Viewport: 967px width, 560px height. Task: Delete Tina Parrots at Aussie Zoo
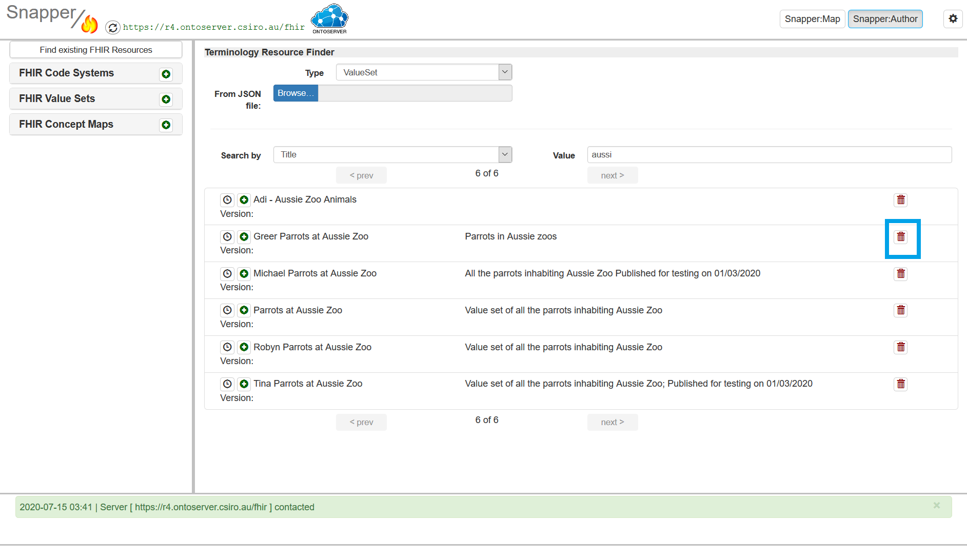(x=901, y=384)
